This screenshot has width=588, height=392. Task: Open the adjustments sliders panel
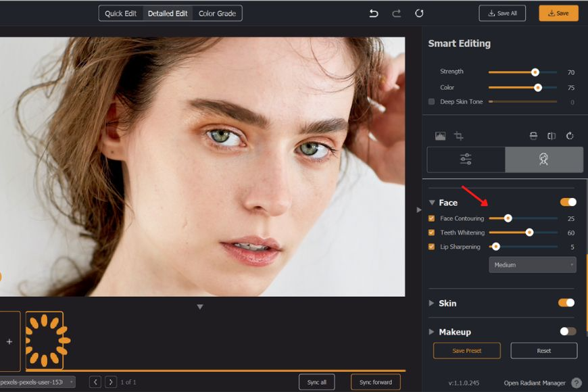coord(465,160)
